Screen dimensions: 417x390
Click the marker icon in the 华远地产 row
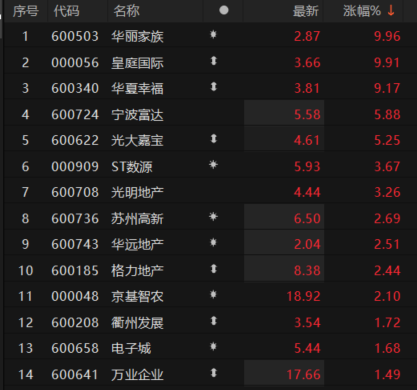point(213,242)
